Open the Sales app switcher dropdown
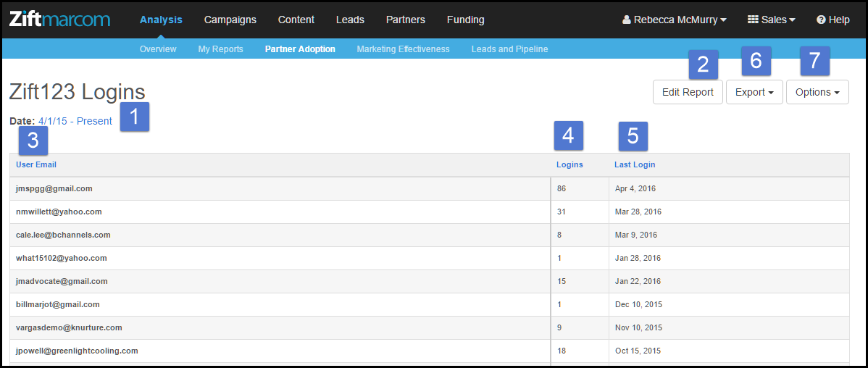Screen dimensions: 868x368 [772, 20]
